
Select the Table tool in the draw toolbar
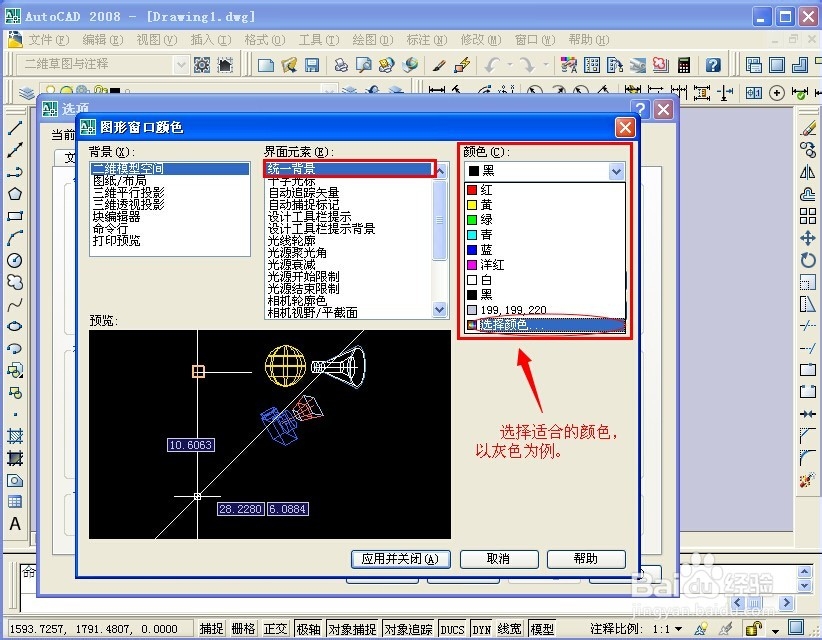[x=15, y=502]
